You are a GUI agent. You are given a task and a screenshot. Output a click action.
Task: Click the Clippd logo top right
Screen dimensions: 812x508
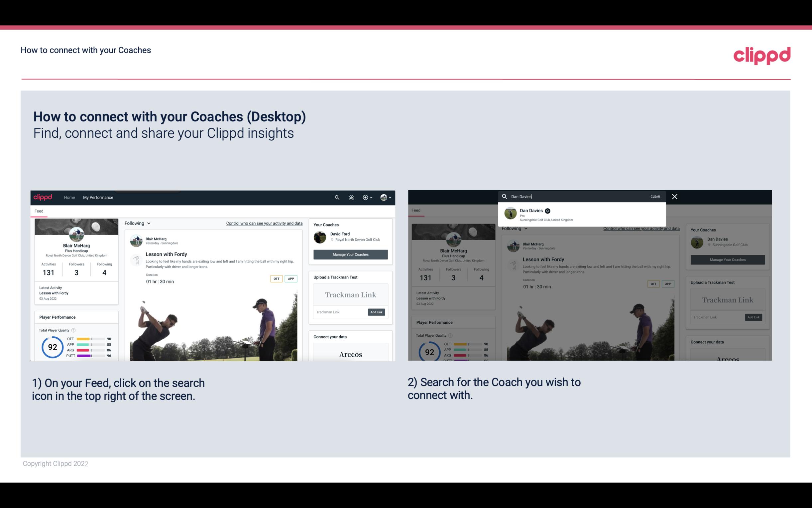pos(762,55)
